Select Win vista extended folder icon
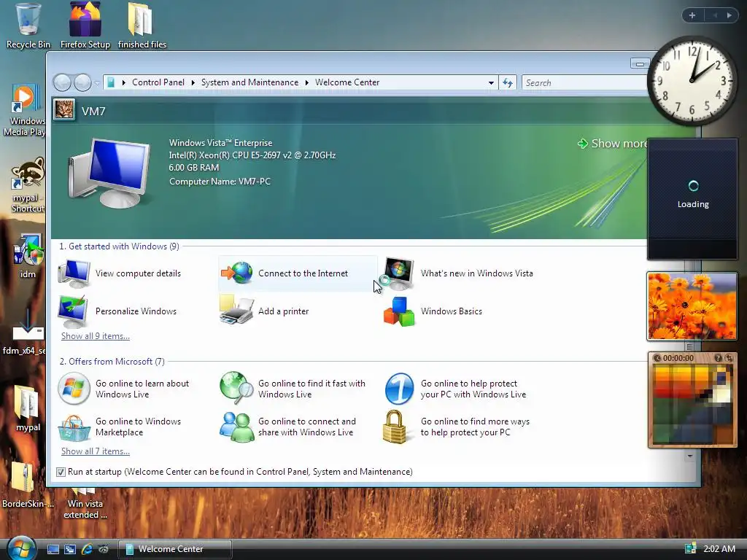 tap(85, 504)
